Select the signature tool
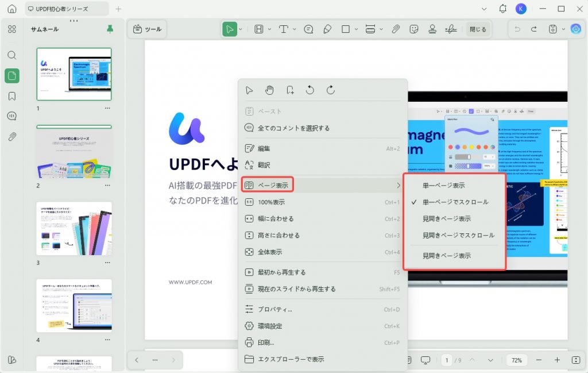The height and width of the screenshot is (373, 588). click(451, 29)
